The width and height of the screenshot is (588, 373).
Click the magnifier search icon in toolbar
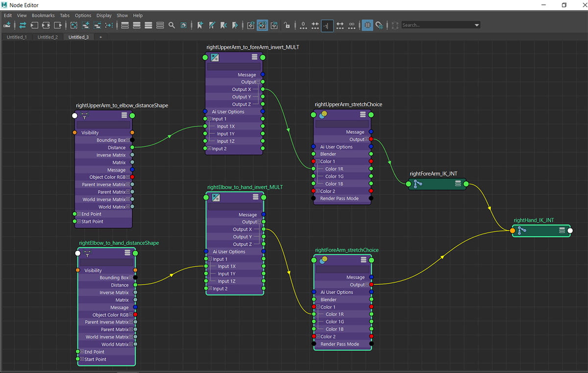pyautogui.click(x=171, y=25)
